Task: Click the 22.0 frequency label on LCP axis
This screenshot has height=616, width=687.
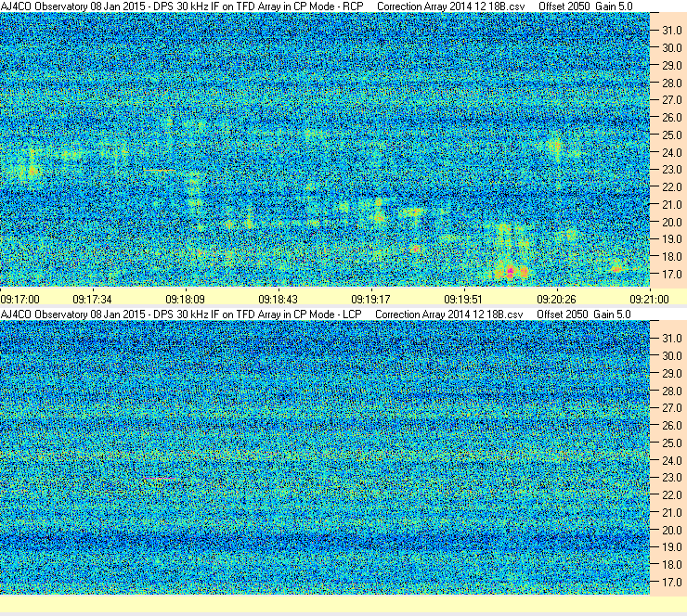Action: click(x=672, y=495)
